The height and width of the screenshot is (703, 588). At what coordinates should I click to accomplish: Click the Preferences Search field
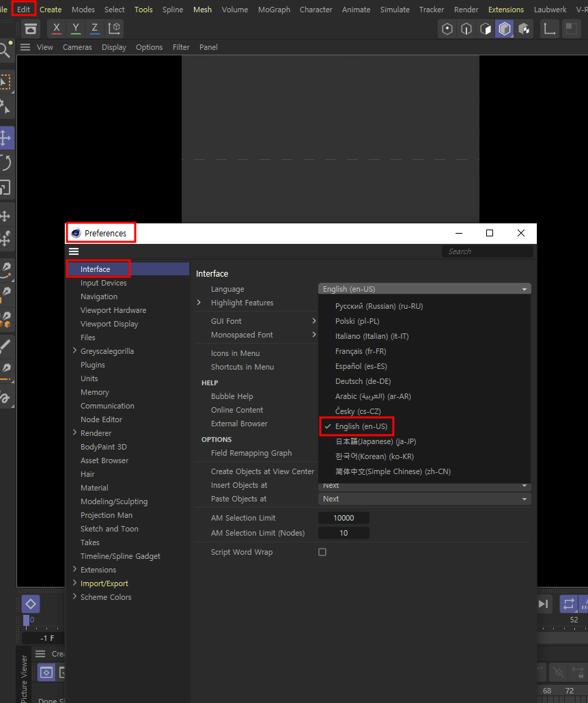pyautogui.click(x=488, y=251)
